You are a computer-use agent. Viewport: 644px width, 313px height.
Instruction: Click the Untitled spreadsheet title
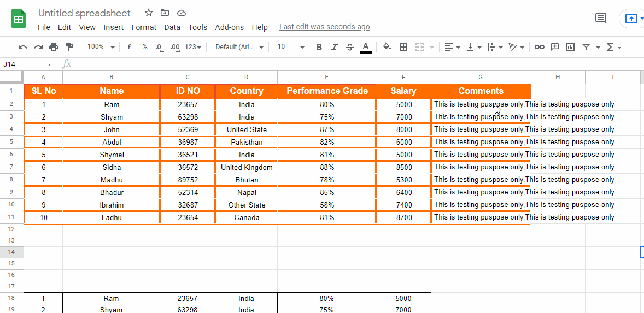[85, 13]
